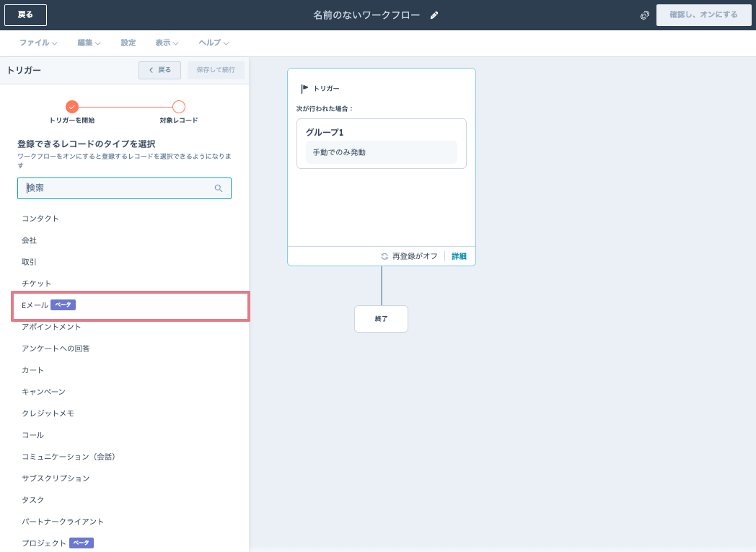
Task: Click the トリガー title on the canvas card
Action: click(326, 89)
